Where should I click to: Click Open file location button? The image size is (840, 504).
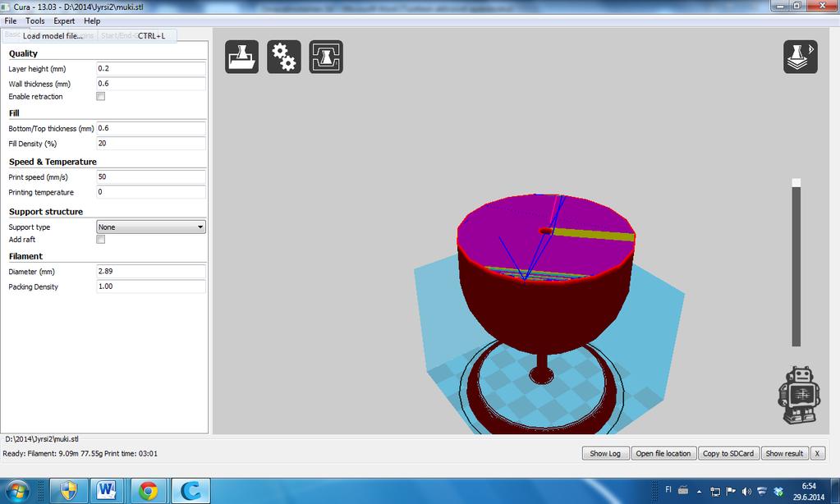pyautogui.click(x=663, y=453)
